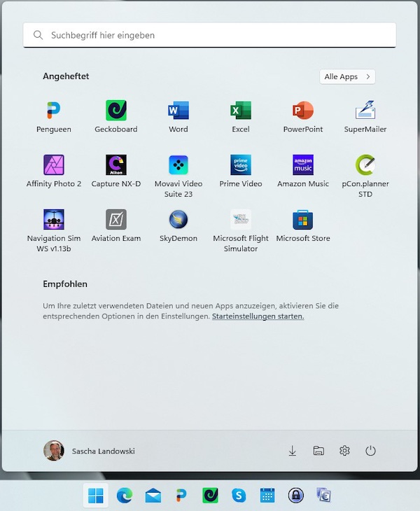The image size is (420, 511).
Task: Open the Microsoft Store
Action: point(303,226)
